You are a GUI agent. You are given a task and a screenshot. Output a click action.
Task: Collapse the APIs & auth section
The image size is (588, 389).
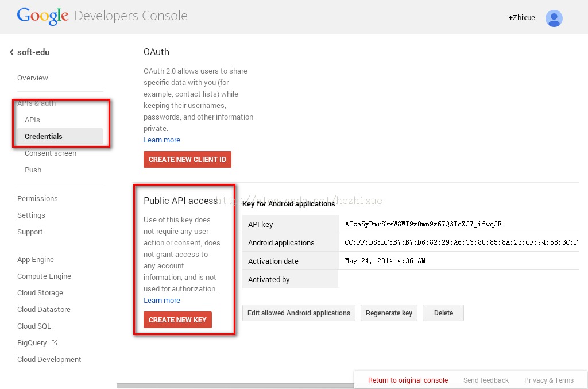36,103
